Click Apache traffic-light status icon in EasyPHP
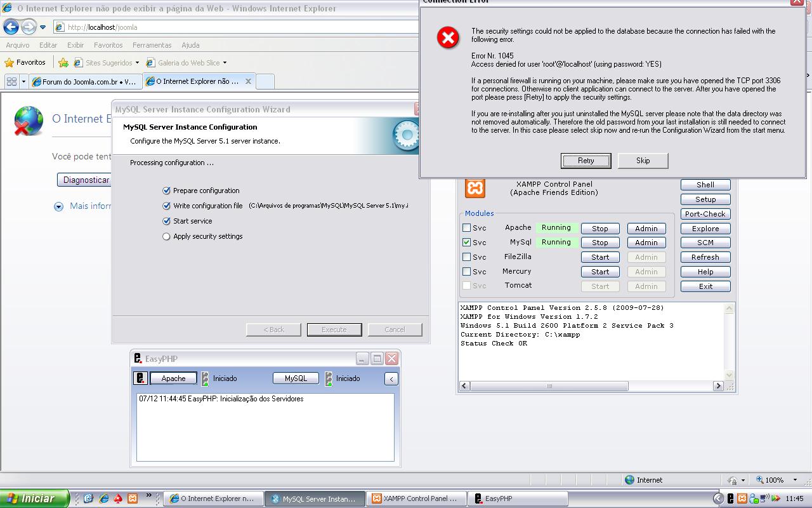The height and width of the screenshot is (508, 812). (205, 378)
